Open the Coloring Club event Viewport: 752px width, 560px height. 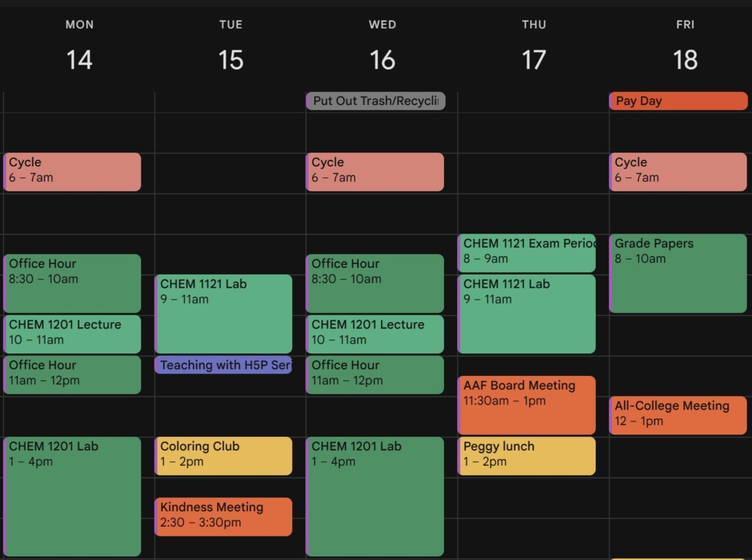click(223, 454)
